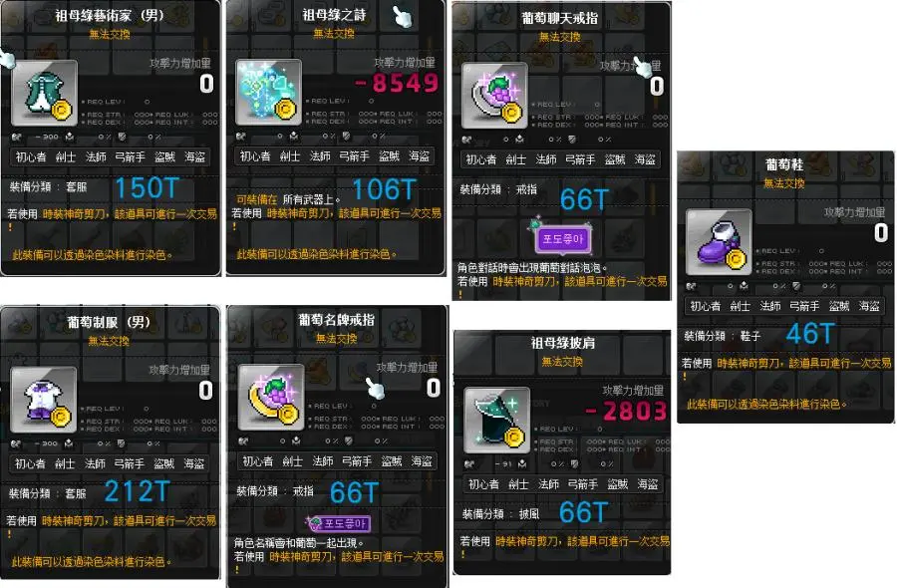Click the 葡萄名牌戒指 grape ring icon
The image size is (897, 588).
[271, 397]
